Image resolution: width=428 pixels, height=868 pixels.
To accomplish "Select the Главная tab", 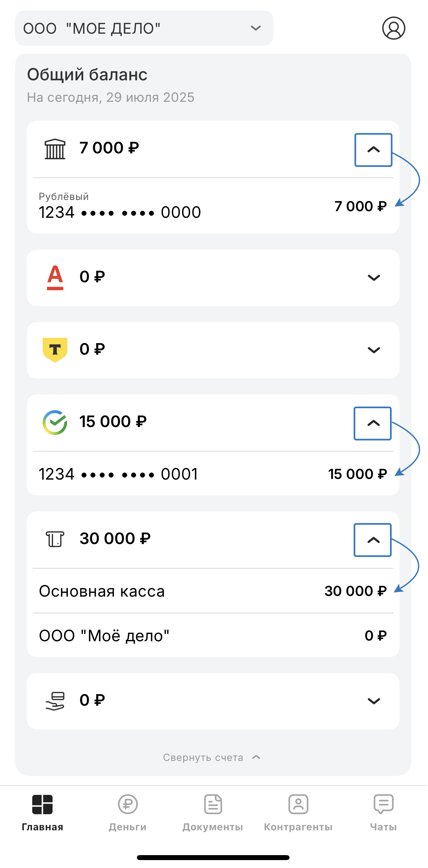I will [42, 812].
